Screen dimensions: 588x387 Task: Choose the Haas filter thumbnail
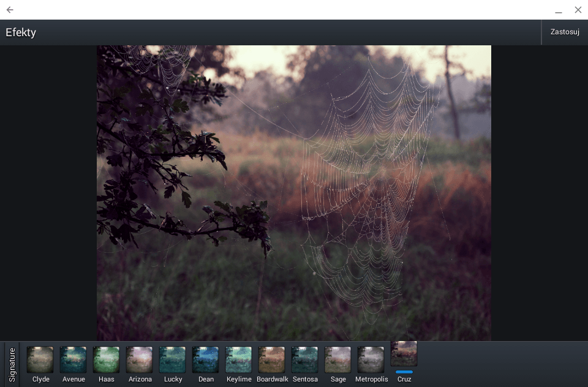[x=106, y=359]
